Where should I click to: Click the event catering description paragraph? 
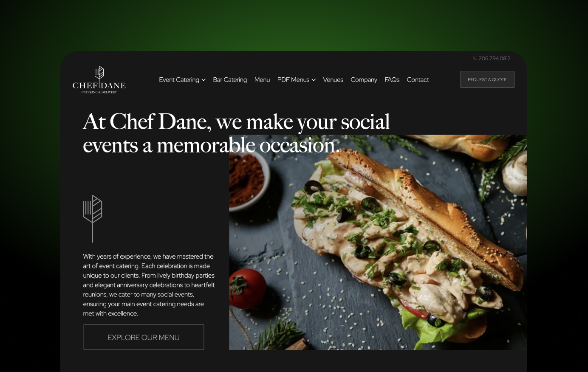click(x=149, y=285)
